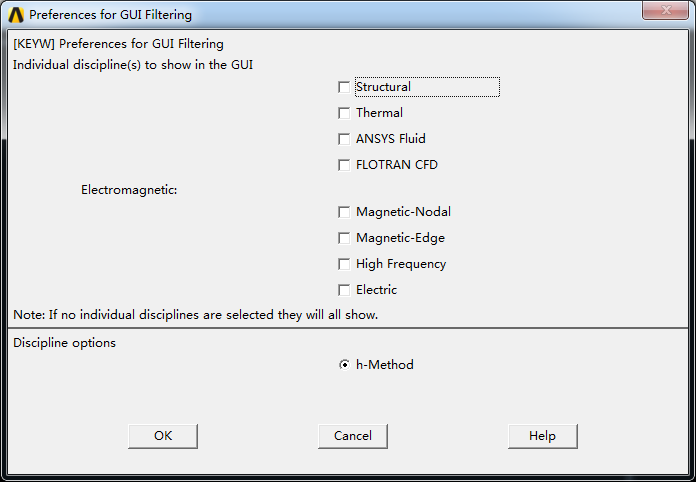Click the note about no disciplines selected

pyautogui.click(x=195, y=315)
